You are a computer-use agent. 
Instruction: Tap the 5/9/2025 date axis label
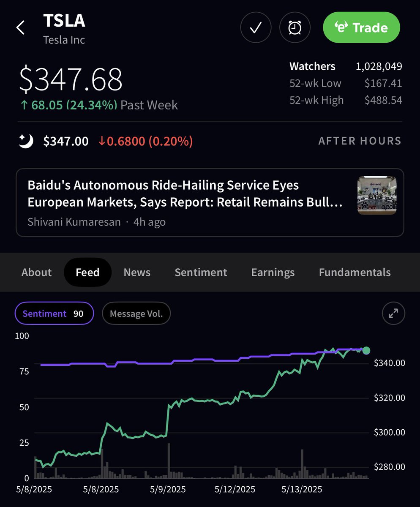167,490
